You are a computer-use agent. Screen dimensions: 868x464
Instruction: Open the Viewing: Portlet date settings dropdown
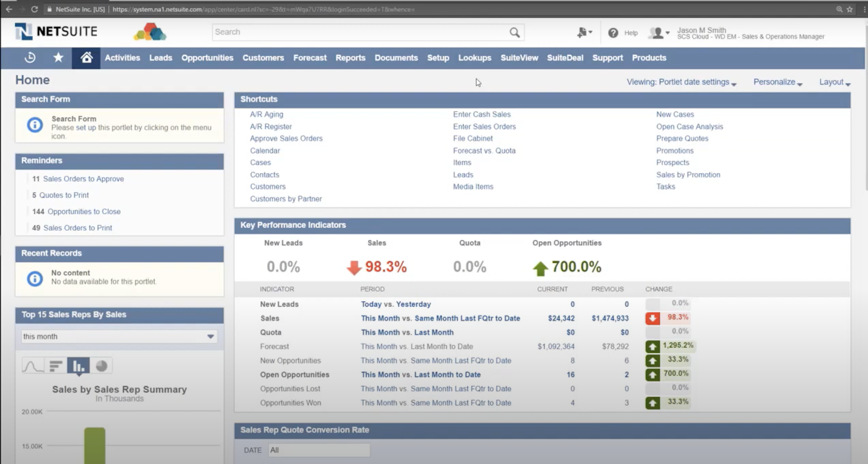pyautogui.click(x=681, y=82)
